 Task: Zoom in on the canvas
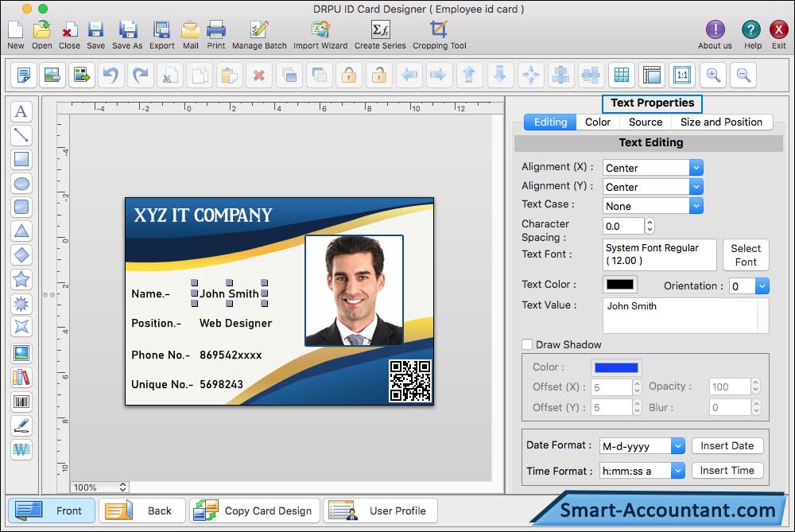click(713, 75)
